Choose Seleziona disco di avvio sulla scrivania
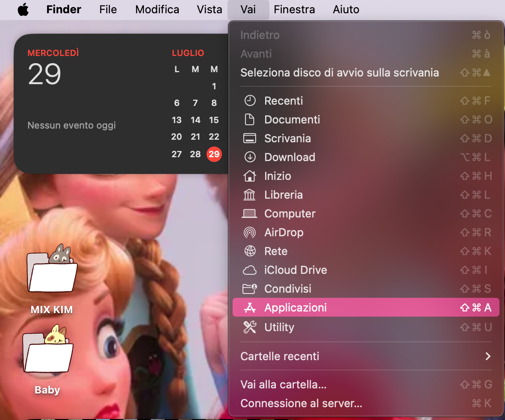This screenshot has height=420, width=505. 366,73
